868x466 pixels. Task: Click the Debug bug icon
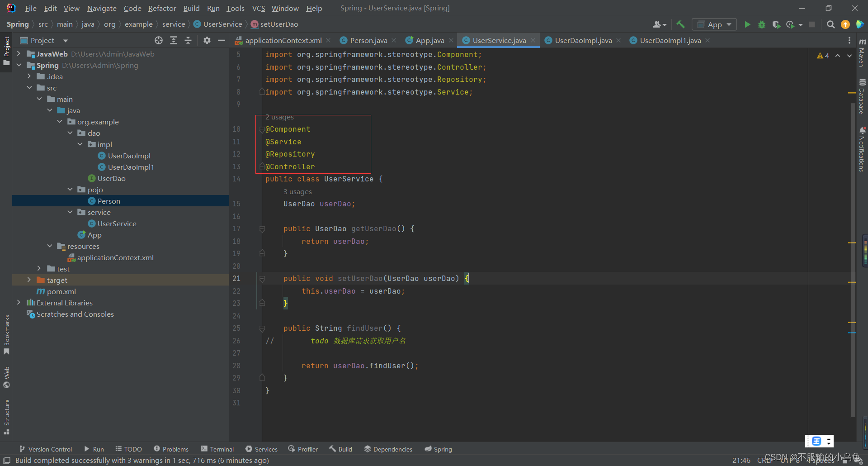click(x=762, y=24)
